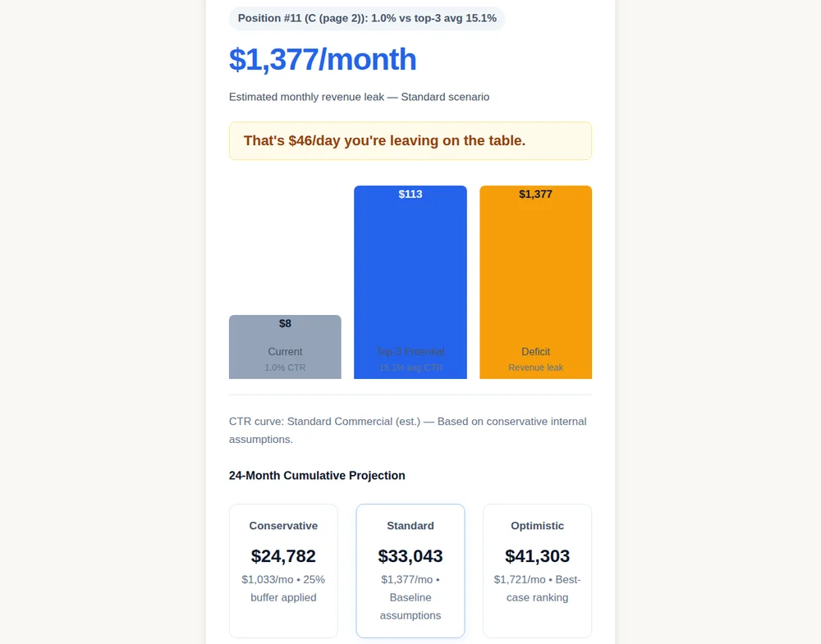This screenshot has width=821, height=644.
Task: Click the Position #11 ranking badge
Action: (366, 18)
